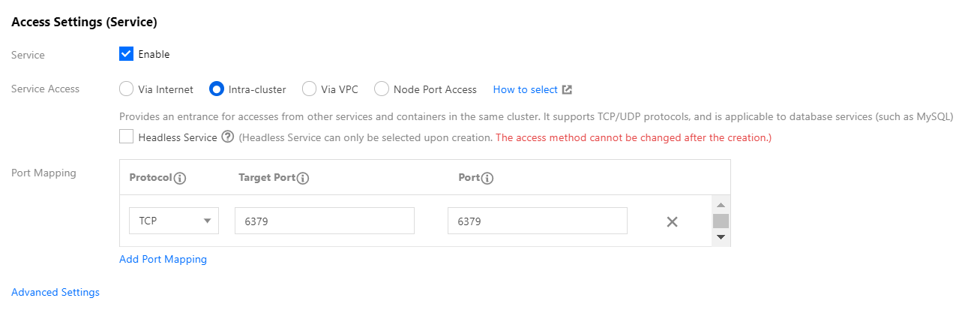Remove the 6379 port mapping row
Screen dimensions: 980x316
click(x=672, y=221)
